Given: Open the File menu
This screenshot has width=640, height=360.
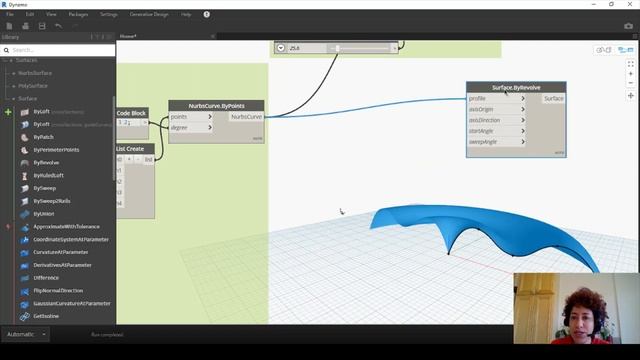Looking at the screenshot, I should (10, 14).
